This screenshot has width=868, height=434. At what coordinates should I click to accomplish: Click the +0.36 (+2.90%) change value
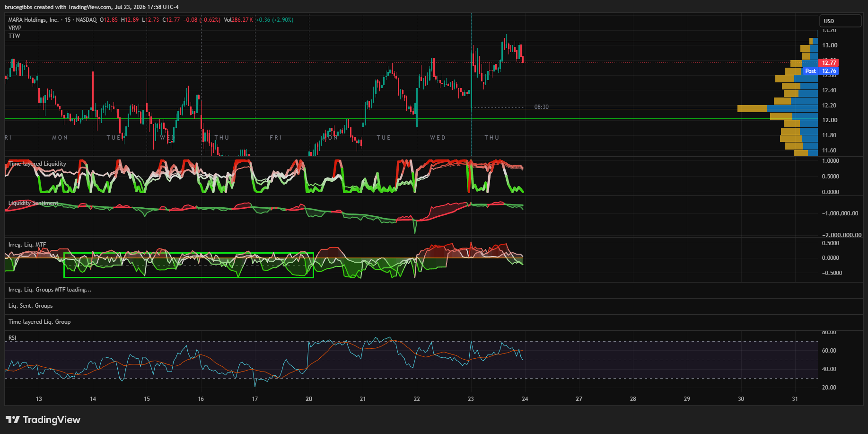(275, 20)
